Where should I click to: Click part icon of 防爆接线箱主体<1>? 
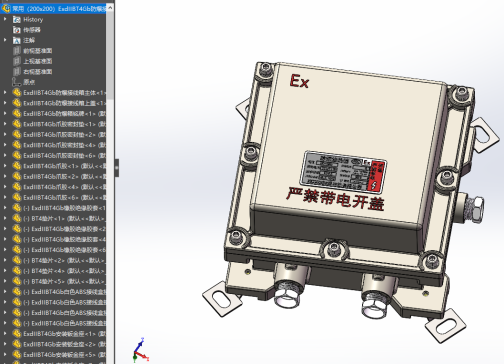[x=17, y=93]
